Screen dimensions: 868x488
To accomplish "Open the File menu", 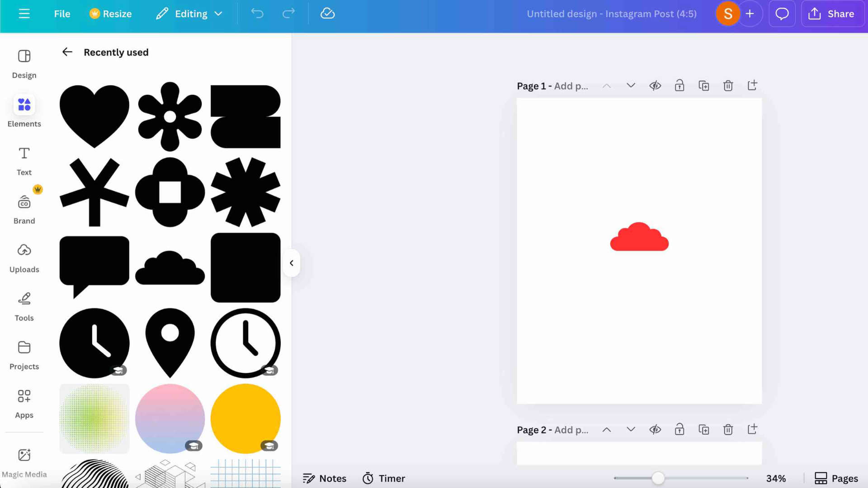I will point(62,14).
